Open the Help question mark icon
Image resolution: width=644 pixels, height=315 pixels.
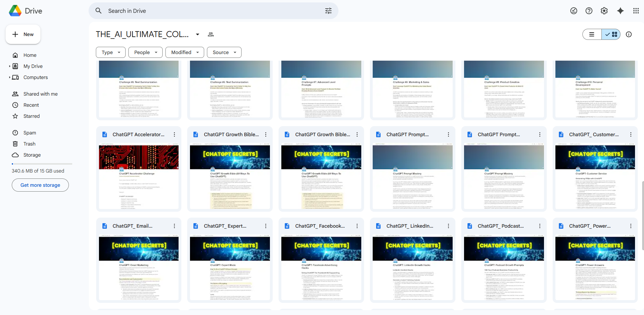(589, 11)
